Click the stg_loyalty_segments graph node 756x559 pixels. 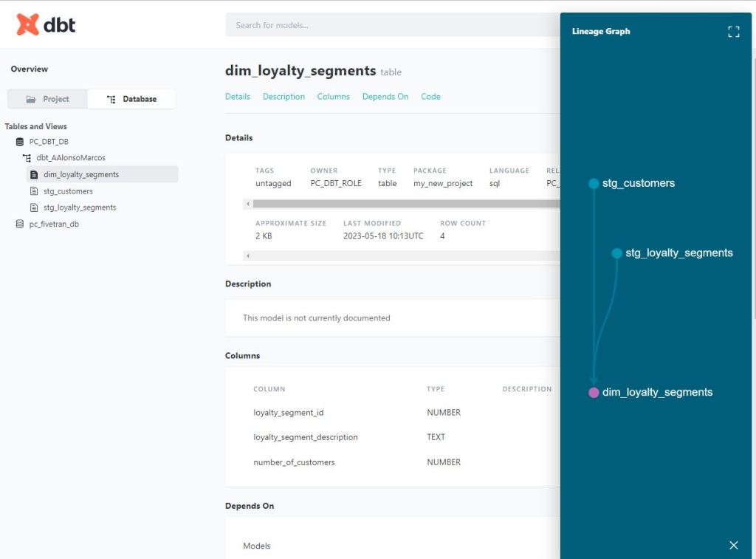pyautogui.click(x=616, y=253)
